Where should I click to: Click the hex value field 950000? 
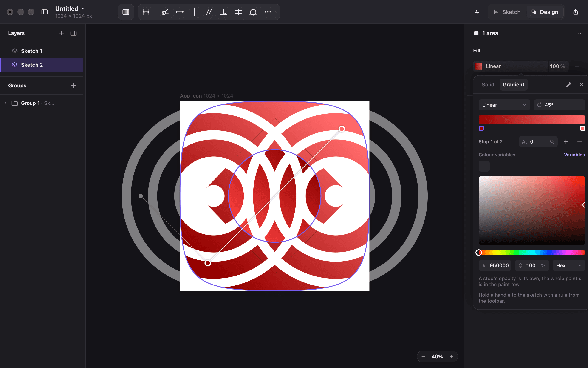tap(495, 265)
